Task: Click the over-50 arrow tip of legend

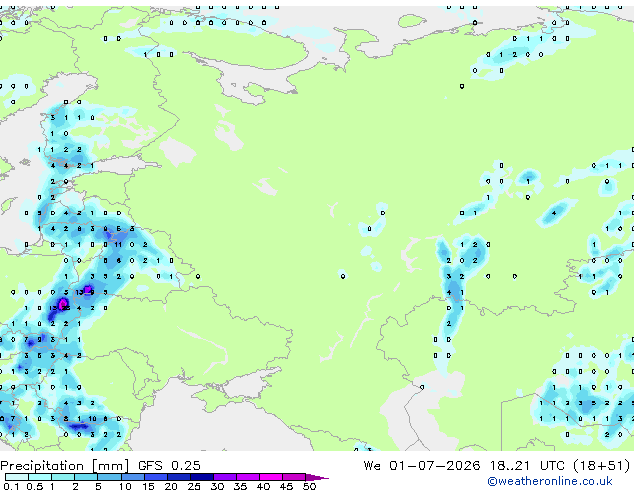Action: pyautogui.click(x=317, y=477)
